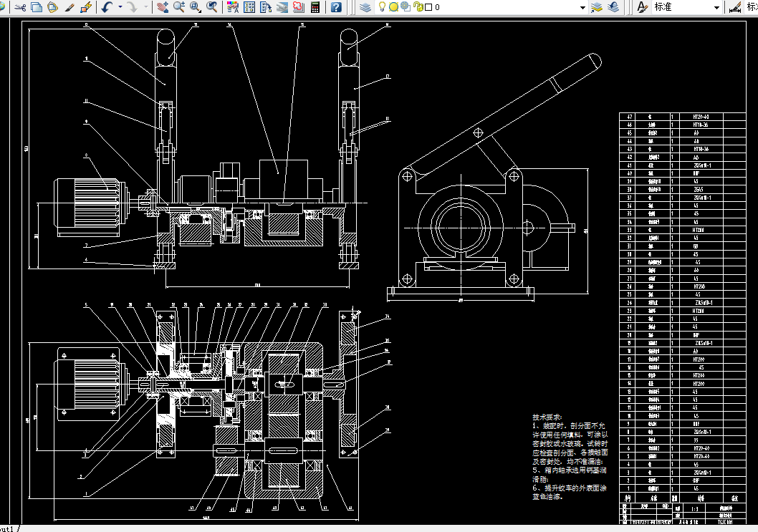Click the Help question mark icon

(x=336, y=7)
